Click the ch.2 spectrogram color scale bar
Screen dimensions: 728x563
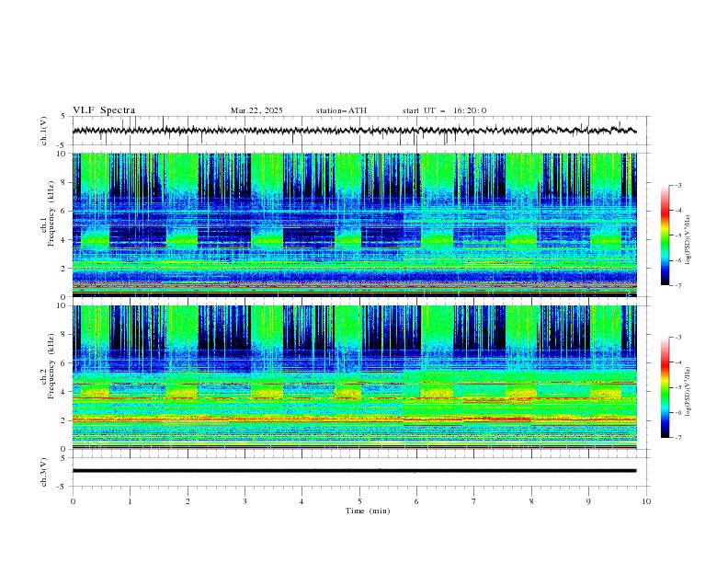pos(665,387)
